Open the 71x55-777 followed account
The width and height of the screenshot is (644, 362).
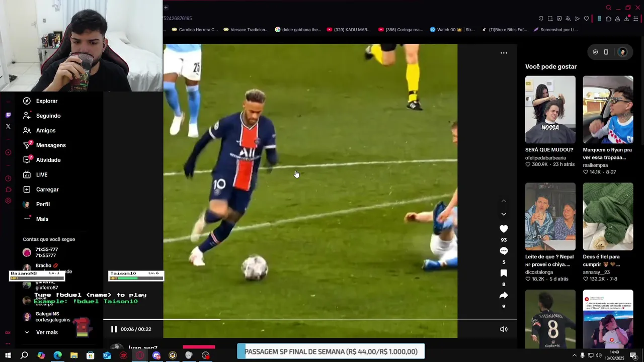click(41, 252)
